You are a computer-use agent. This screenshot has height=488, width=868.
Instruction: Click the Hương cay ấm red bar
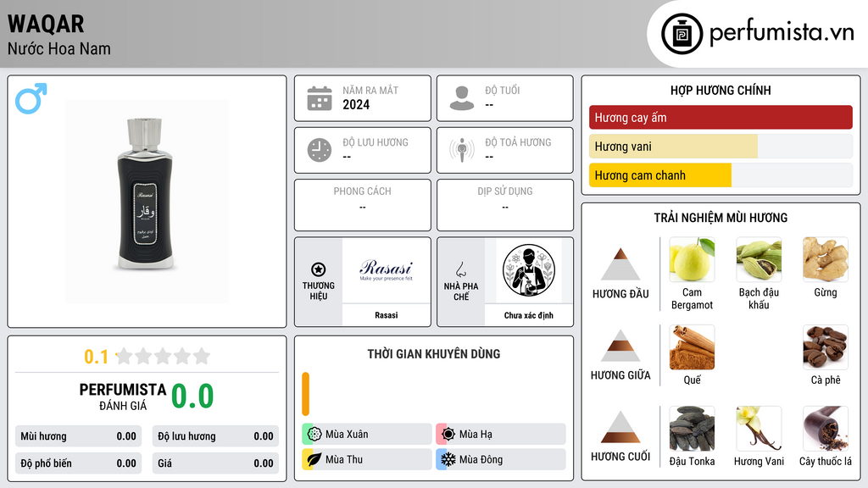[721, 117]
